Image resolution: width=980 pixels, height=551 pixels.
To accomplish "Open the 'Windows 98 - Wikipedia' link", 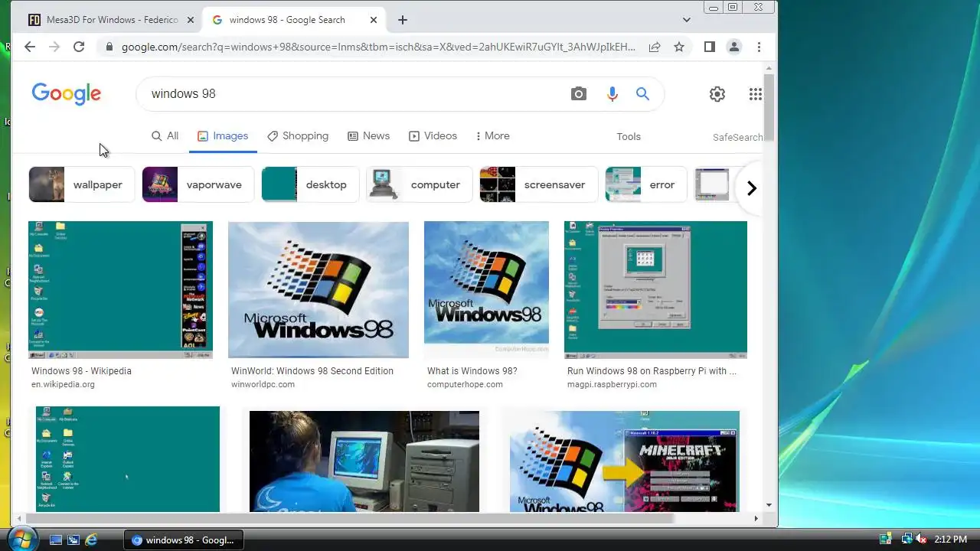I will click(x=81, y=371).
